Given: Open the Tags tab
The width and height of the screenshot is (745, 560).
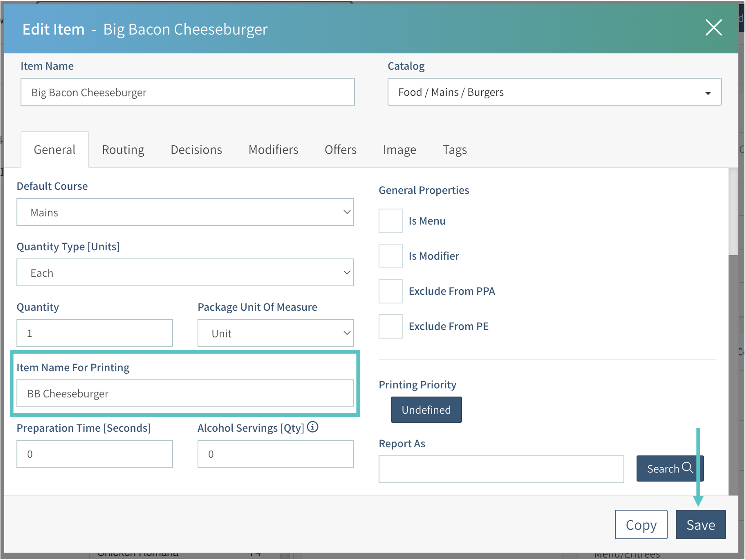Looking at the screenshot, I should point(455,150).
